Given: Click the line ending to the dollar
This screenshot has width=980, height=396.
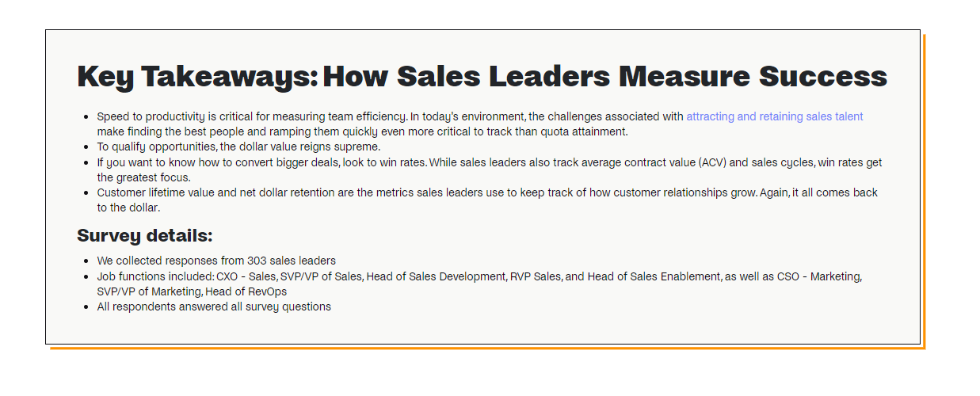Looking at the screenshot, I should (128, 208).
